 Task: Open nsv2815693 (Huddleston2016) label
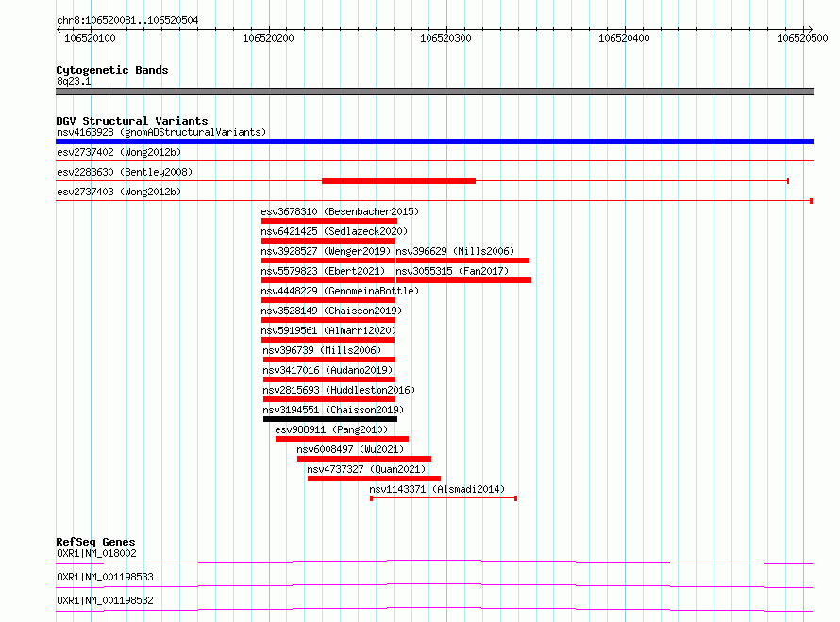[339, 390]
